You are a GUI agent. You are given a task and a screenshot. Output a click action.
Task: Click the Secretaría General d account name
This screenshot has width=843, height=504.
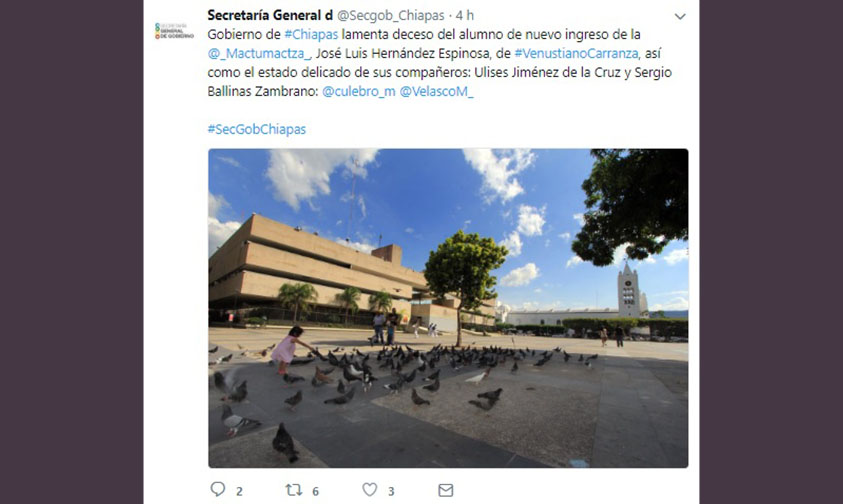tap(270, 15)
